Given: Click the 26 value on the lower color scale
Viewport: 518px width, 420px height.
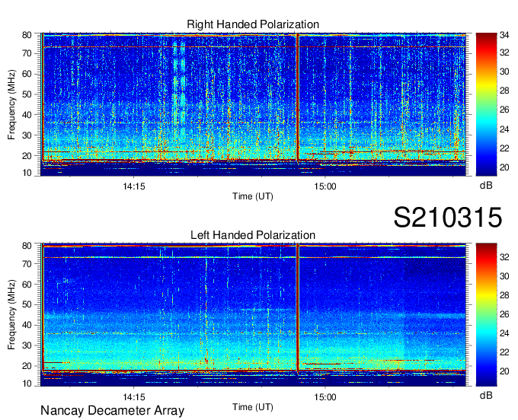Looking at the screenshot, I should coord(504,314).
